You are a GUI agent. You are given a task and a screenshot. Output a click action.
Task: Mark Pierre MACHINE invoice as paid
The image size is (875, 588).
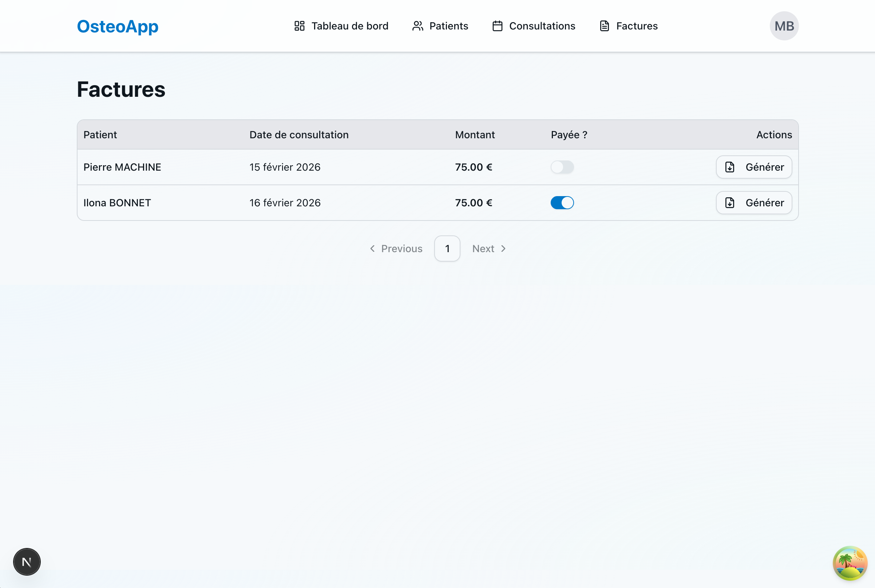tap(562, 167)
